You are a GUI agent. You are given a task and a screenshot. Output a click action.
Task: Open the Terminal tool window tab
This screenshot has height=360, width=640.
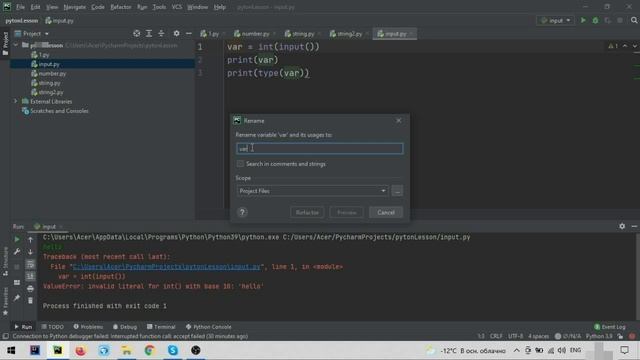coord(161,327)
